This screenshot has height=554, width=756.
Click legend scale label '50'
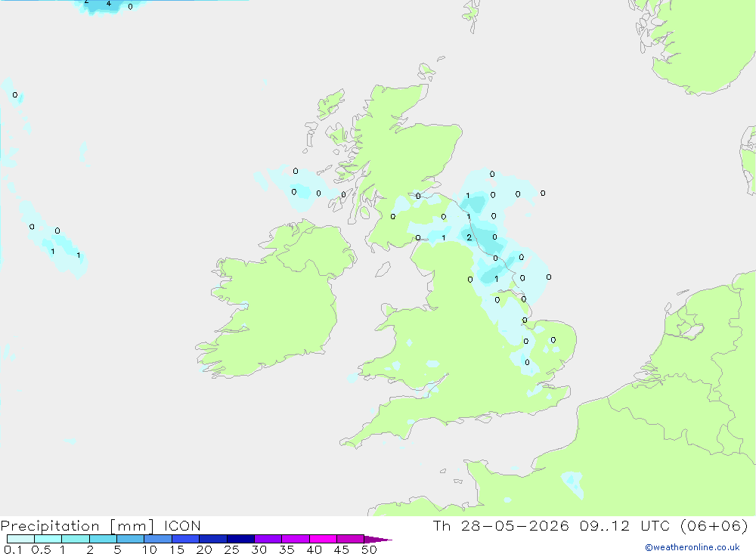(369, 549)
